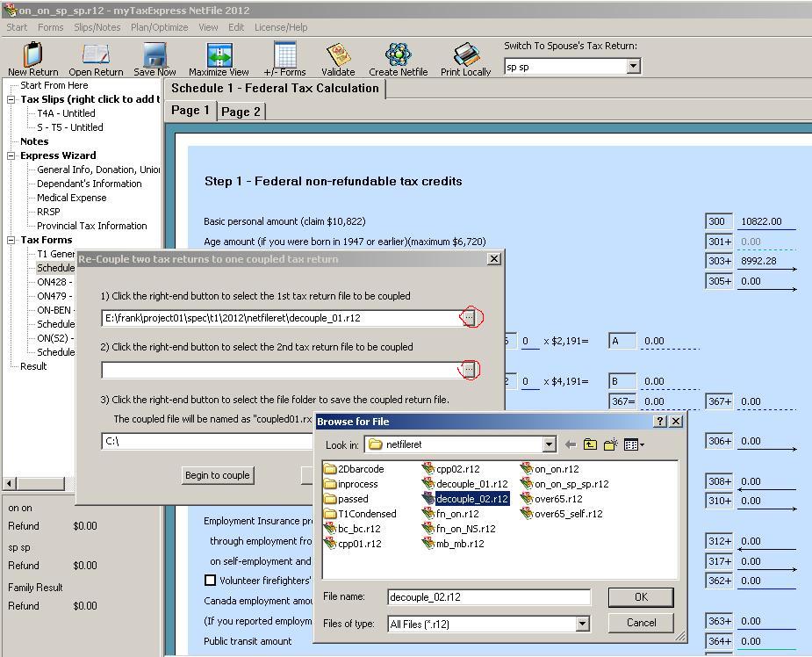Open the view menu icon in Browse dialog
This screenshot has height=657, width=812.
point(634,444)
